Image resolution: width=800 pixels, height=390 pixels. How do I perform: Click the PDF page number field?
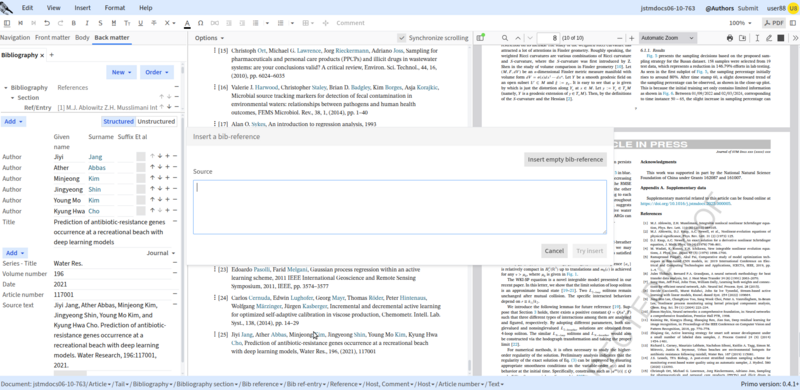548,38
